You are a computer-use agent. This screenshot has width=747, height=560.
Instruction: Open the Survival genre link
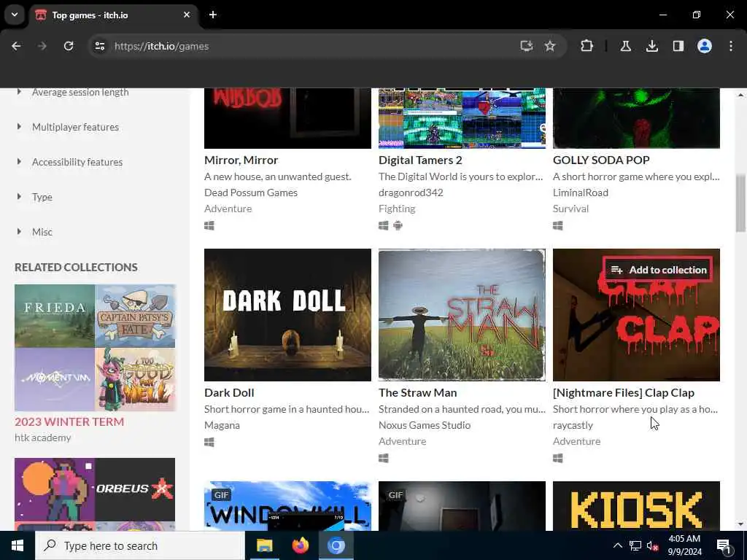pyautogui.click(x=570, y=209)
